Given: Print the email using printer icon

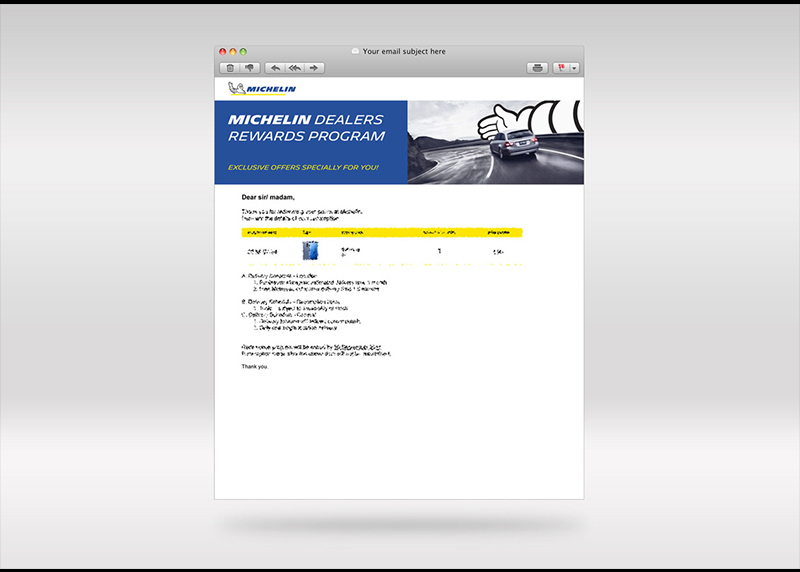Looking at the screenshot, I should coord(538,68).
